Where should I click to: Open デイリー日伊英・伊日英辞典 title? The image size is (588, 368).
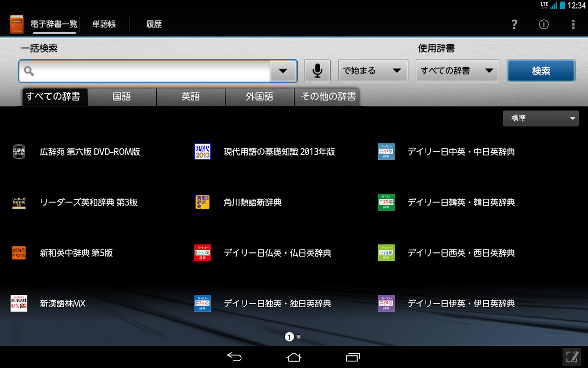461,304
